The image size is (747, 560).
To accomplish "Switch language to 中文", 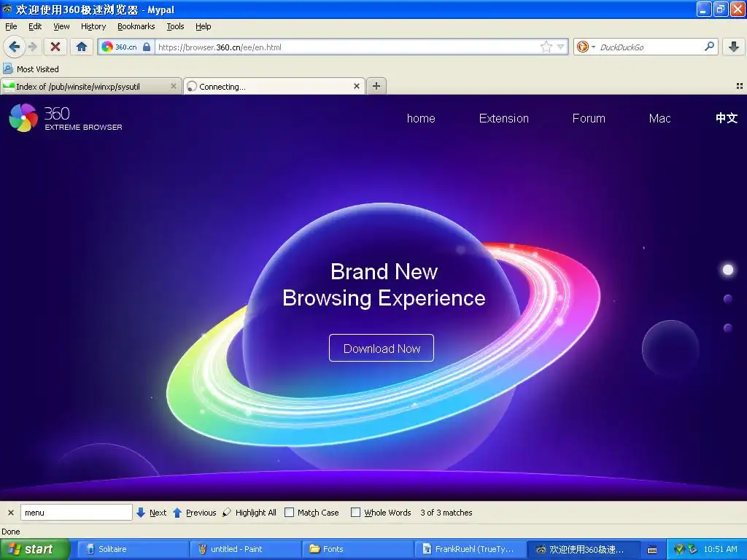I will point(727,118).
